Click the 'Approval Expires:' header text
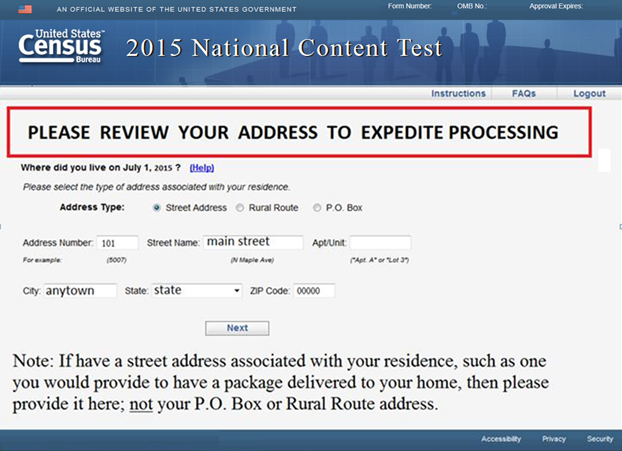 (556, 6)
